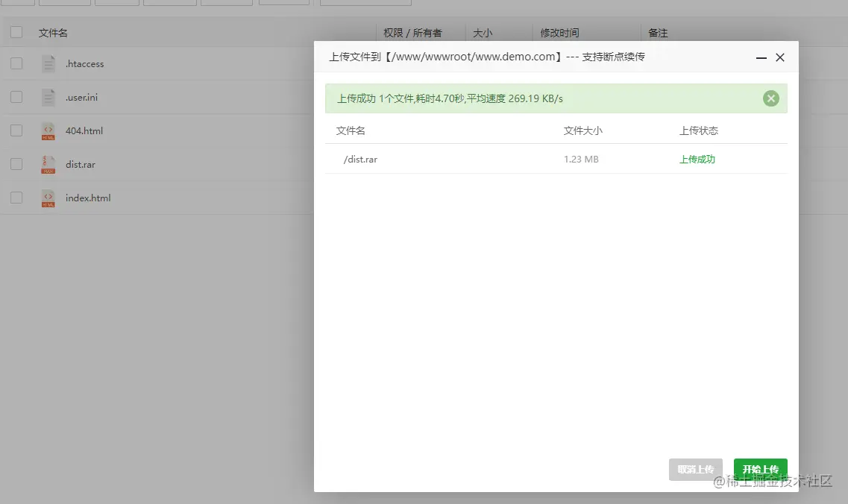The height and width of the screenshot is (504, 848).
Task: Toggle the select-all checkbox in file header
Action: point(16,32)
